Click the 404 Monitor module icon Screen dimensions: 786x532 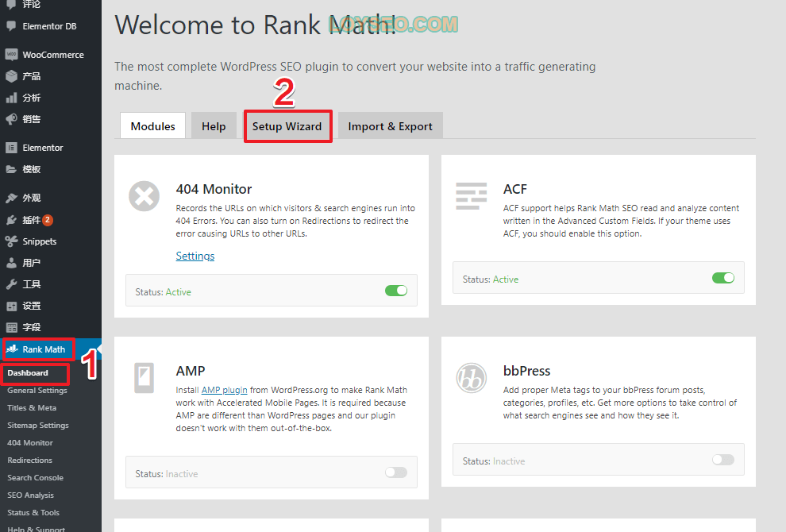144,196
